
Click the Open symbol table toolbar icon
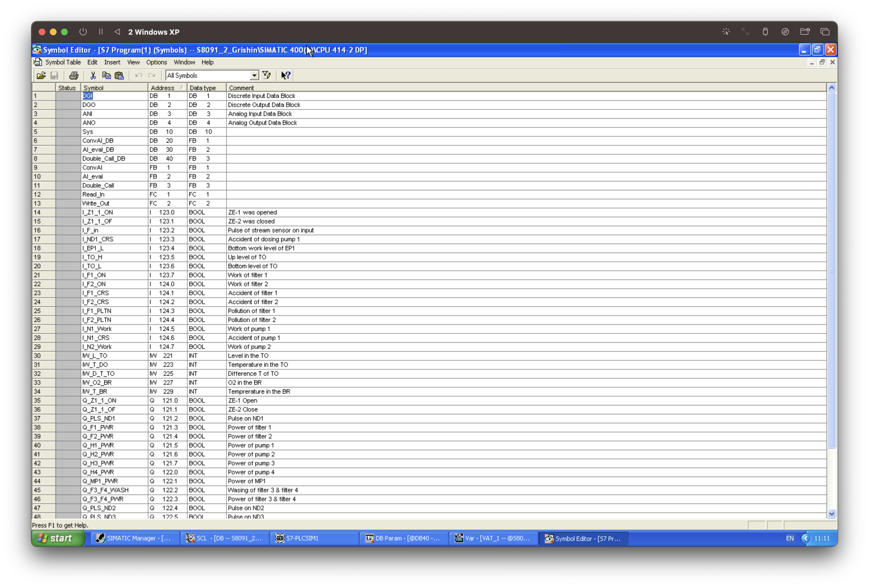click(41, 76)
